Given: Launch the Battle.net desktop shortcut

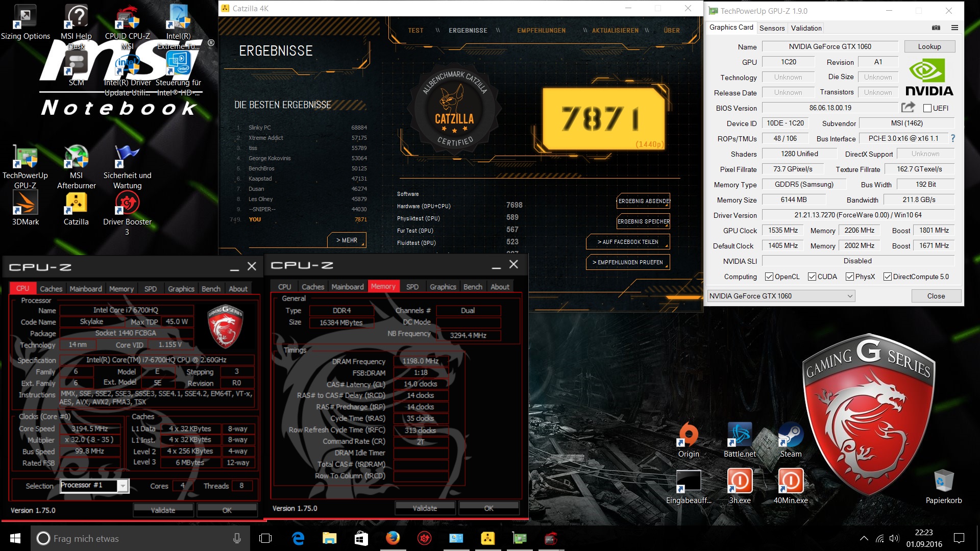Looking at the screenshot, I should tap(740, 440).
